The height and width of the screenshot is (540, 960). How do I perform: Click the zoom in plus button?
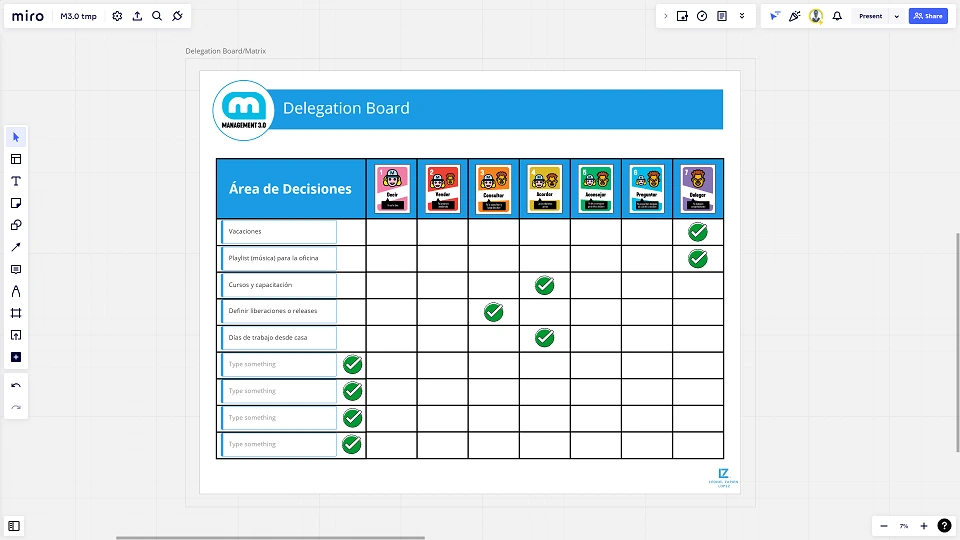pyautogui.click(x=924, y=526)
